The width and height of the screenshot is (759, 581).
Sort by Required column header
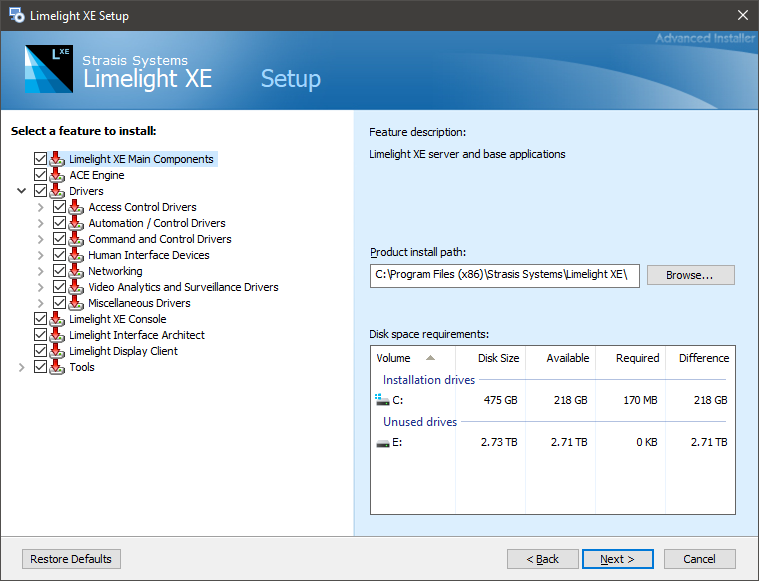click(x=630, y=358)
